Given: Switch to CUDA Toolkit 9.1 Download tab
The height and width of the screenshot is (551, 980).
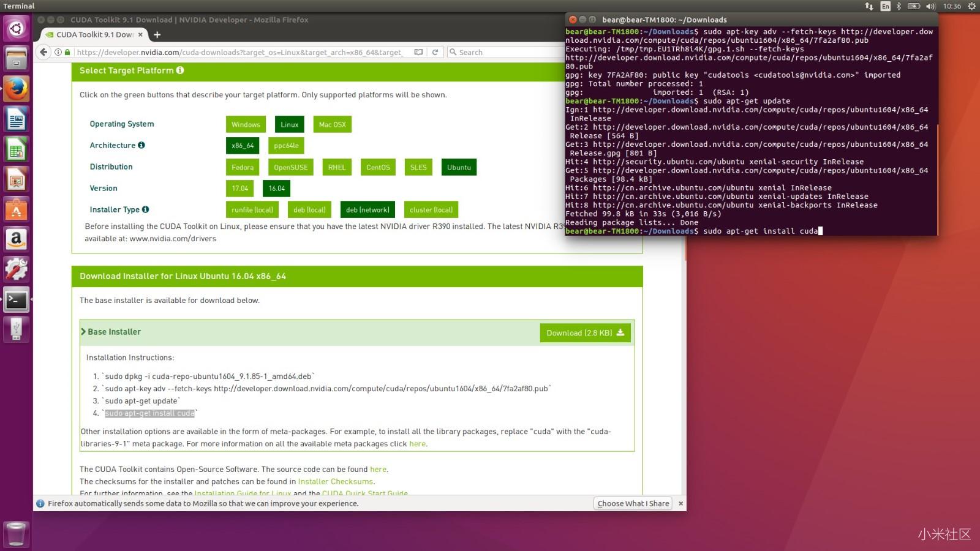Looking at the screenshot, I should click(x=94, y=35).
